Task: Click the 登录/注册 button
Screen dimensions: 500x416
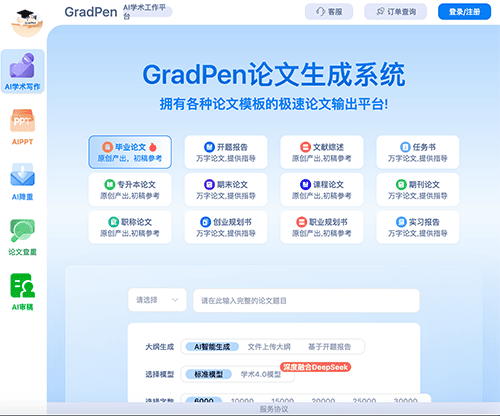Action: pos(464,12)
